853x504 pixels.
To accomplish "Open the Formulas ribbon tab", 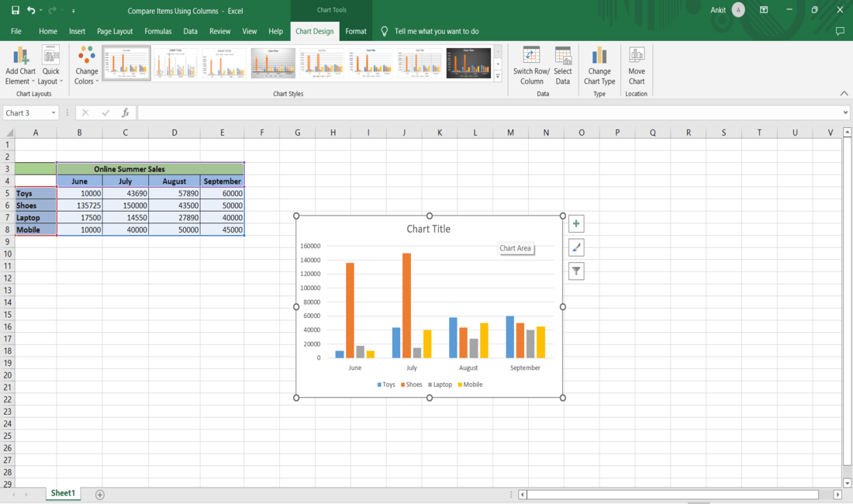I will coord(158,31).
